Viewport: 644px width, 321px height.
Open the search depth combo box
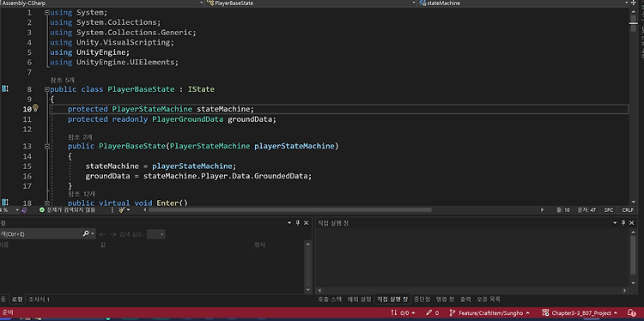point(155,234)
